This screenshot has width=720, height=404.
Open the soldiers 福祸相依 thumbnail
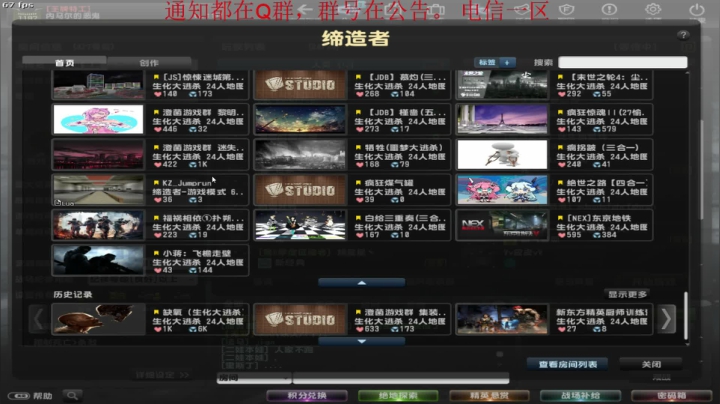tap(98, 225)
